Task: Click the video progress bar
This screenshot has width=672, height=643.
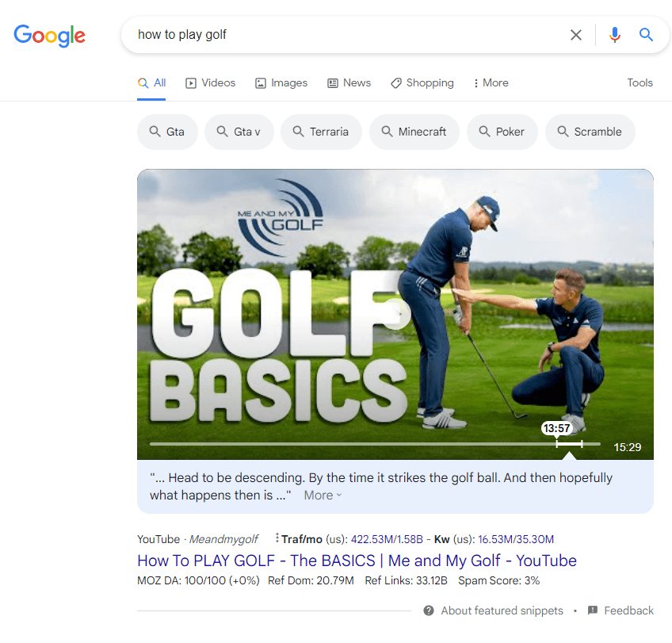Action: coord(375,444)
